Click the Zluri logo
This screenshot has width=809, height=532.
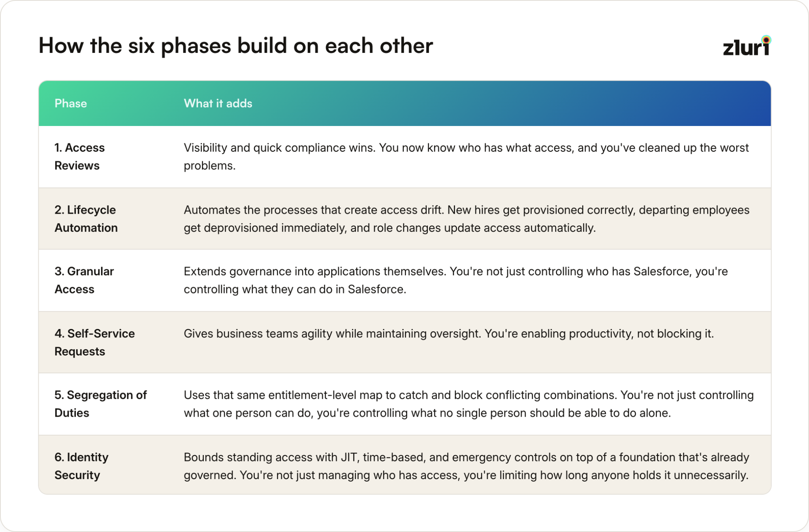747,46
